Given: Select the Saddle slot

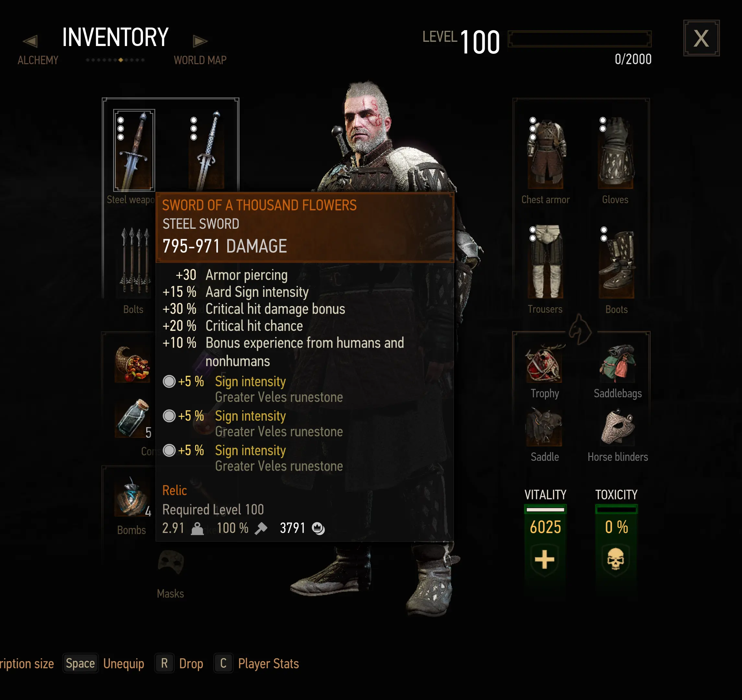Looking at the screenshot, I should (x=544, y=427).
